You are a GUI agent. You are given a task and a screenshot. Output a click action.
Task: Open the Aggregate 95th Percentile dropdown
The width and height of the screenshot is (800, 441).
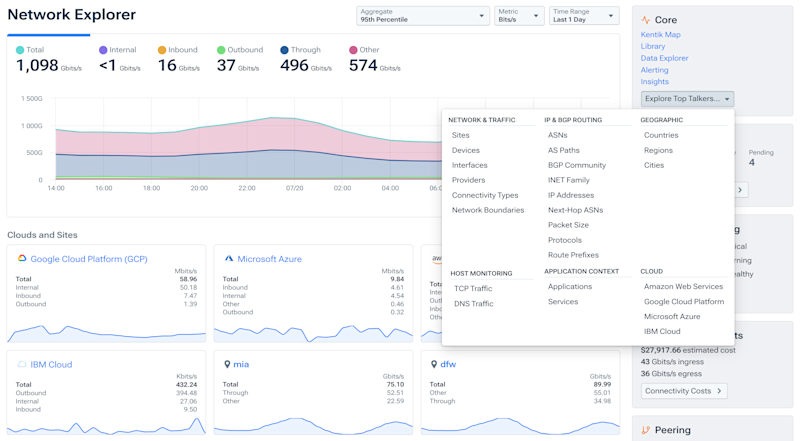422,15
